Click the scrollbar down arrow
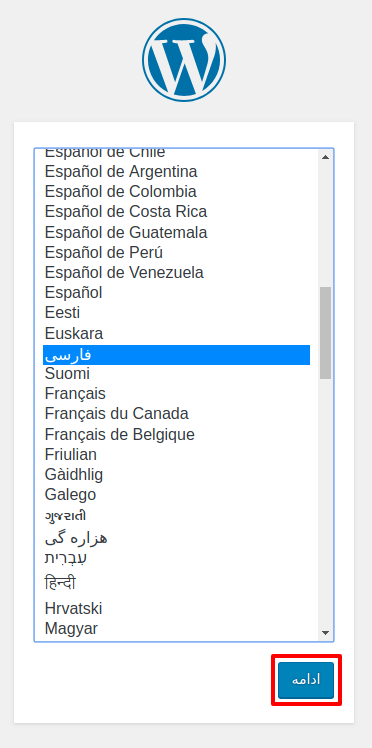The image size is (372, 748). coord(326,633)
